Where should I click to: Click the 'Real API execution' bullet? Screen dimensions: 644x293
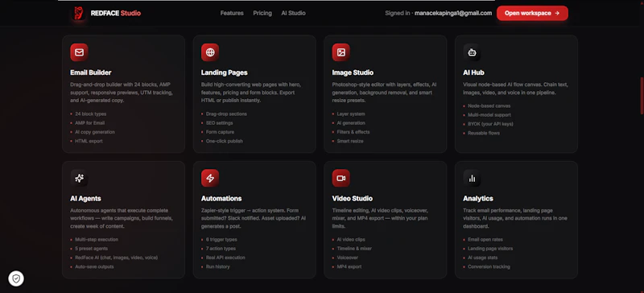click(x=223, y=258)
